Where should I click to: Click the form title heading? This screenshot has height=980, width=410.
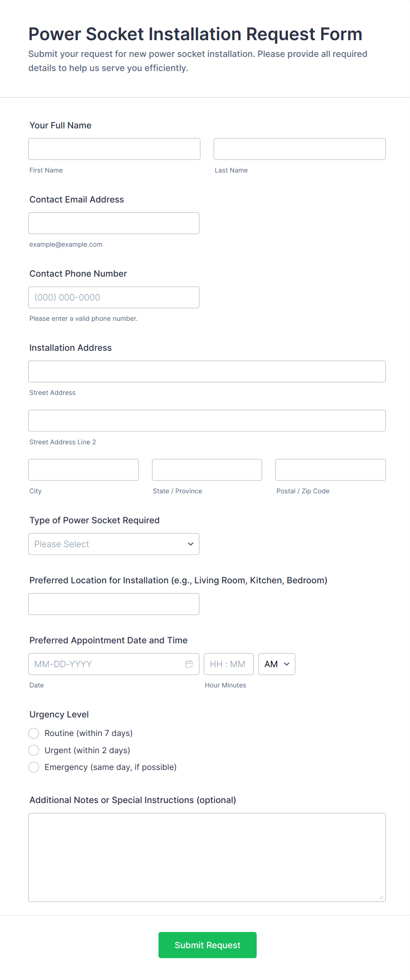pyautogui.click(x=195, y=34)
